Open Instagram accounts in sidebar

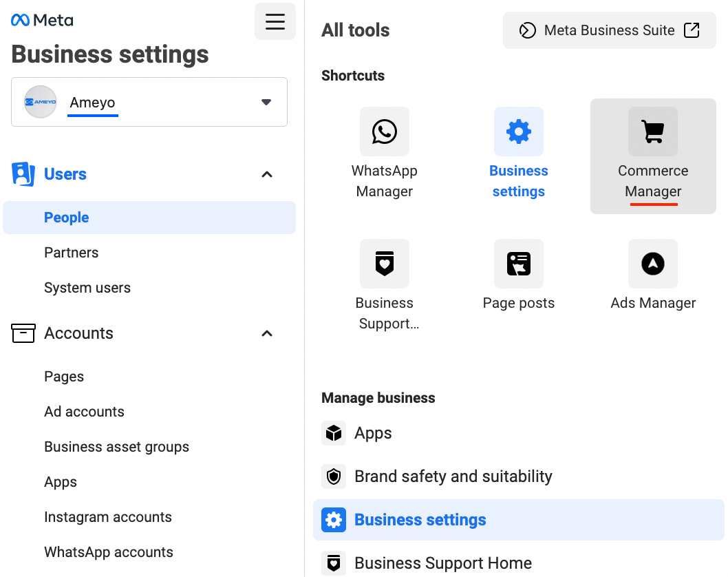point(108,517)
